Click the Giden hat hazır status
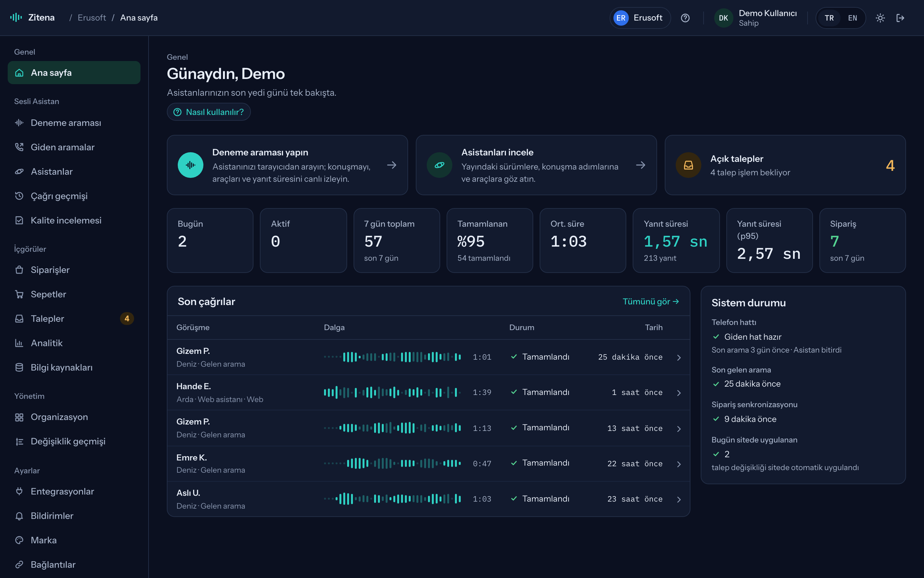The image size is (924, 578). (x=747, y=337)
